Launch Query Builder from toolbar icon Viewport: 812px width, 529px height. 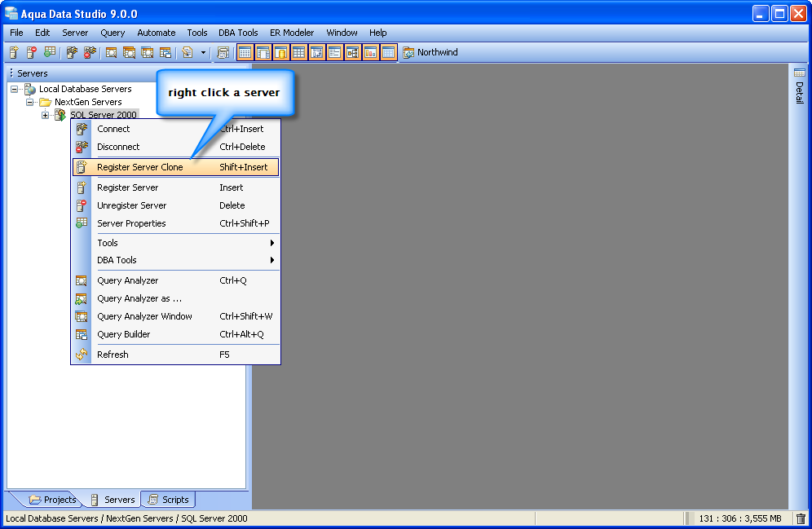pos(165,52)
